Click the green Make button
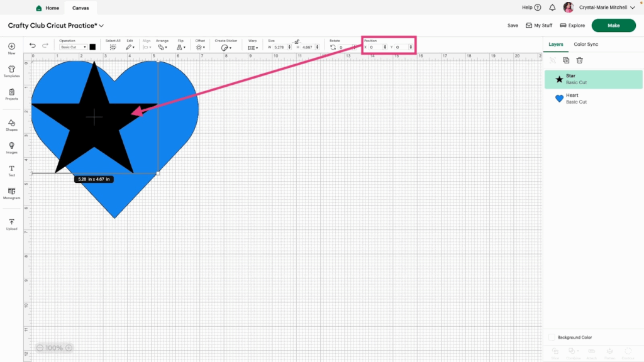The width and height of the screenshot is (644, 362). pos(614,25)
